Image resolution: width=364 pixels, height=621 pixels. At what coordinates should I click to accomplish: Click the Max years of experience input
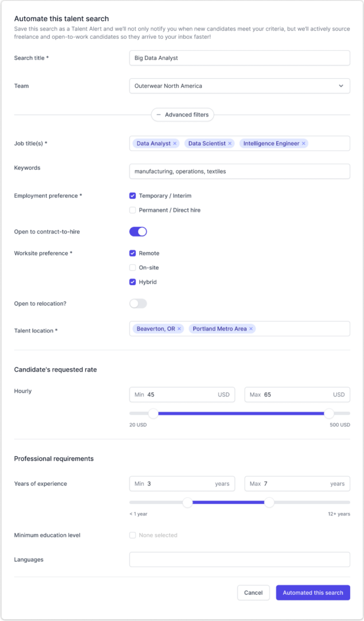coord(297,483)
